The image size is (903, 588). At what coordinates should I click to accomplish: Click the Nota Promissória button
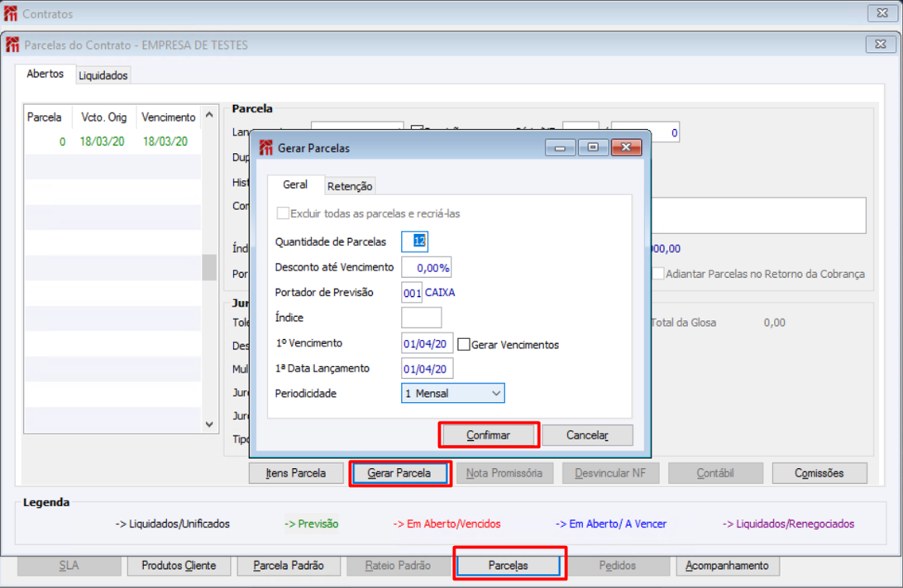[x=504, y=473]
